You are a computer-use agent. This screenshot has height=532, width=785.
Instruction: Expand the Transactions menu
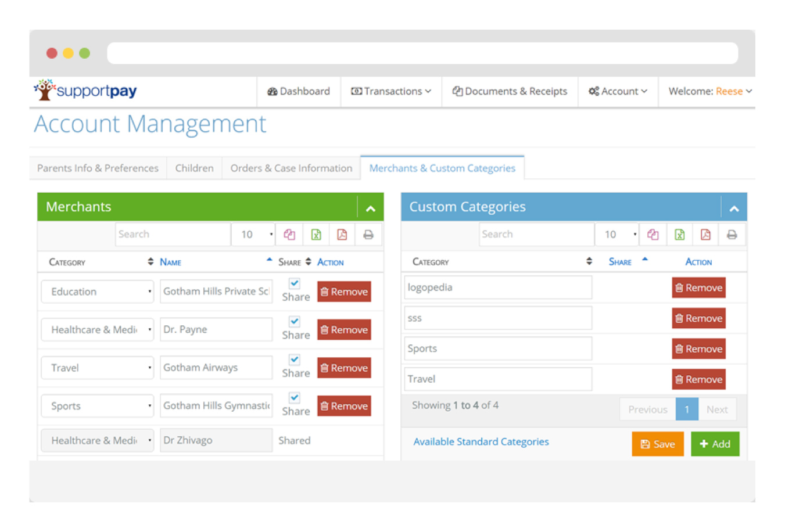(391, 91)
